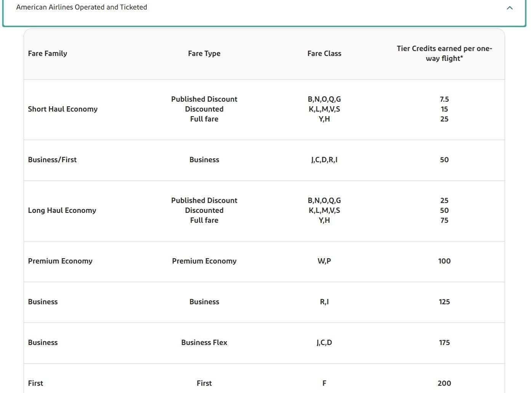
Task: Click the Fare Class column header
Action: (x=324, y=54)
